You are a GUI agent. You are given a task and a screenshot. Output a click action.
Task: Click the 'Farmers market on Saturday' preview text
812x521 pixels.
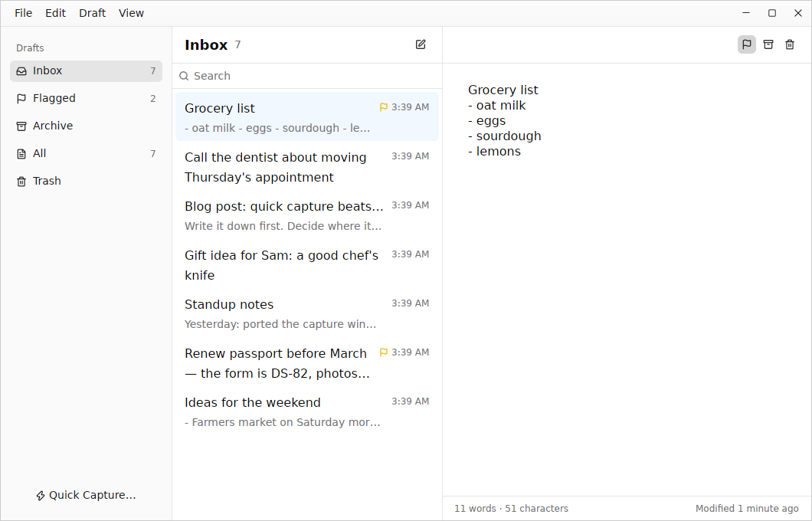282,422
